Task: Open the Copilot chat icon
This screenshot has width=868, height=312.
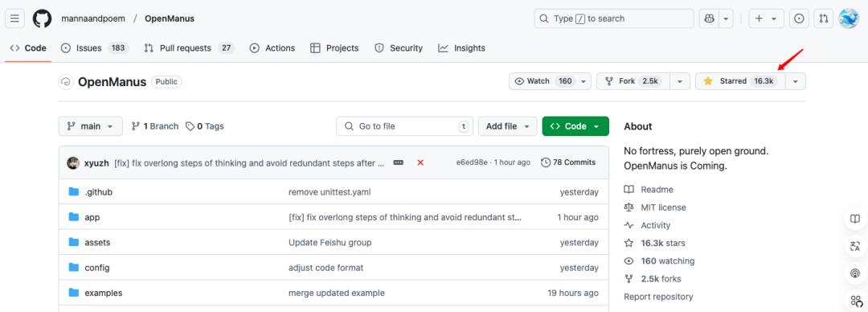Action: (709, 18)
